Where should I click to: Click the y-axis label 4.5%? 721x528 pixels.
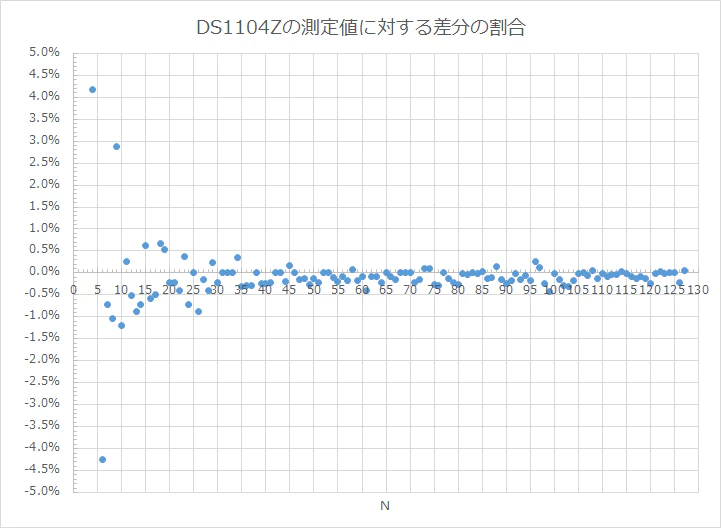45,75
